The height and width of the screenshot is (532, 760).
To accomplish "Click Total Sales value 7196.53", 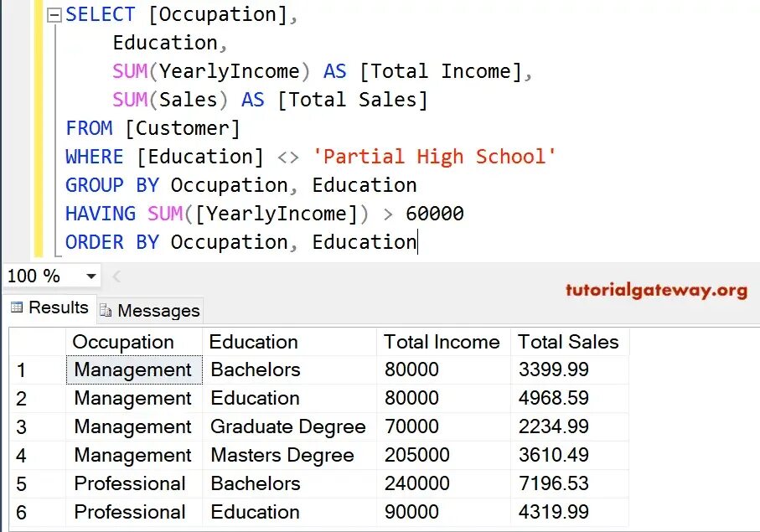I will click(570, 484).
